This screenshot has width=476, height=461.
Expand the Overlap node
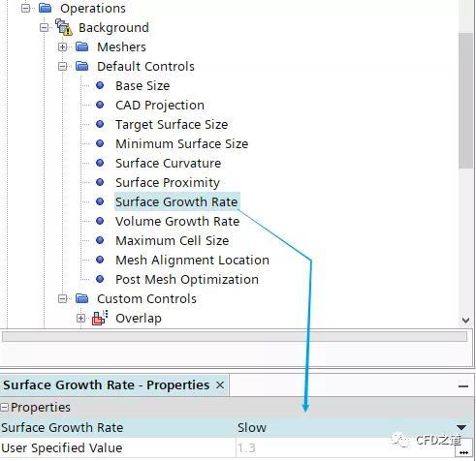(81, 319)
